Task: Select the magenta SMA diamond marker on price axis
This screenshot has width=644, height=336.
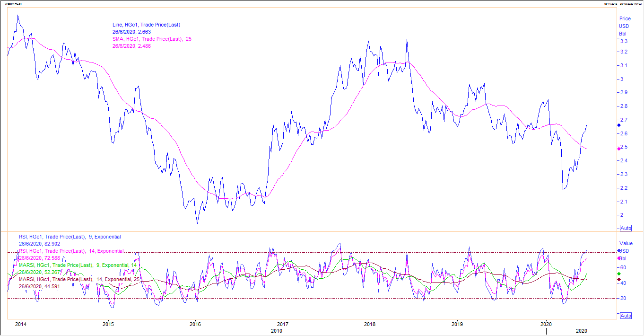Action: [619, 149]
